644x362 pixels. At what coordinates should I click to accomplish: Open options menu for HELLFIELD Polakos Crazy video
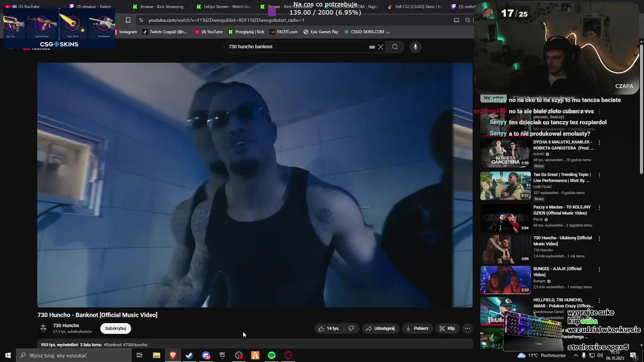599,300
